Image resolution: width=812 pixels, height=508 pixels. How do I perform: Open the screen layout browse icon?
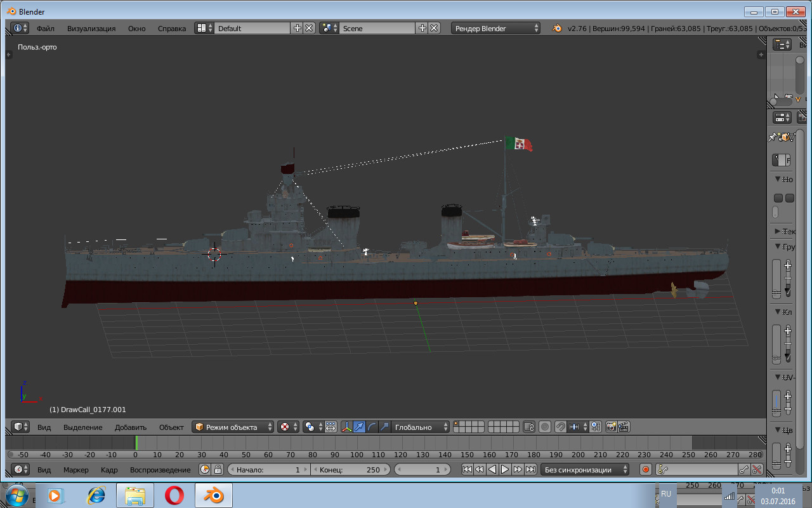tap(204, 28)
